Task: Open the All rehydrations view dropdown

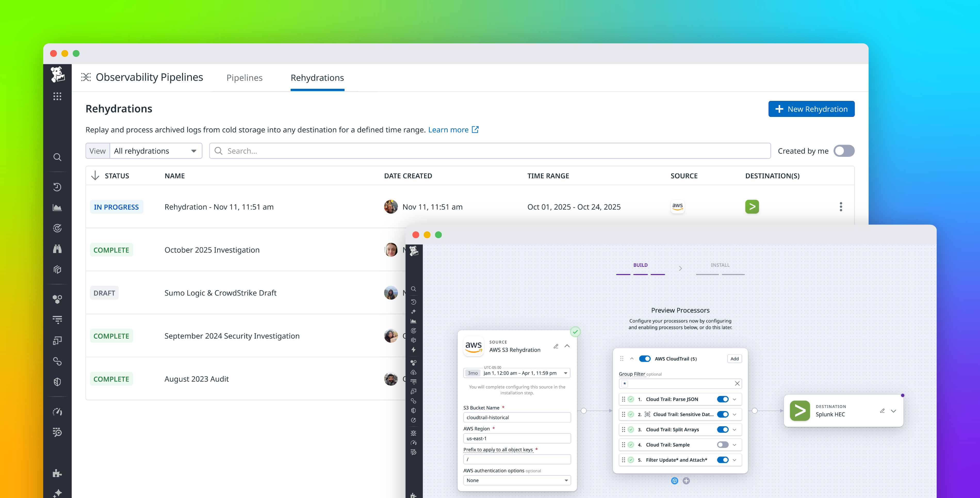Action: point(156,151)
